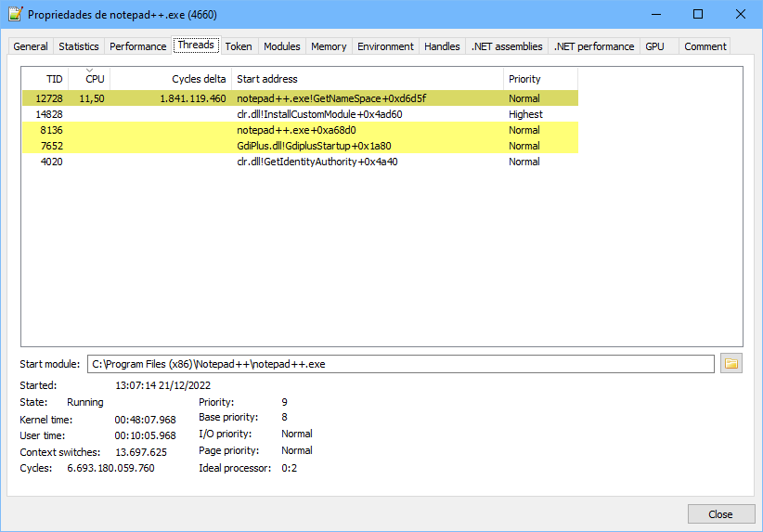This screenshot has width=763, height=532.
Task: Sort by TID column header
Action: (x=45, y=79)
